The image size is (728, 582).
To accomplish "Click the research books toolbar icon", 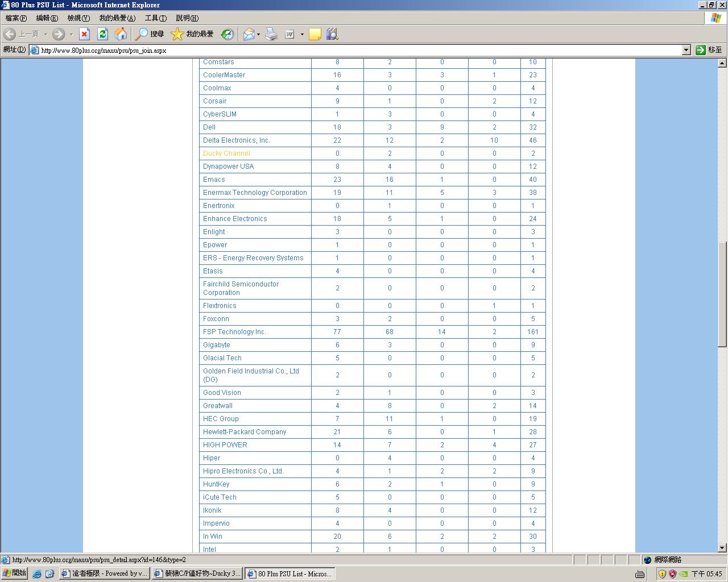I will (x=333, y=34).
